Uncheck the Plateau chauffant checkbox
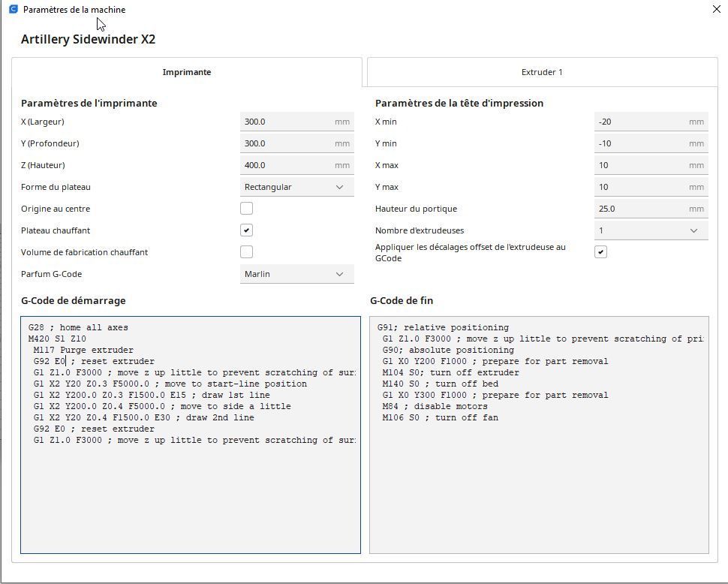The height and width of the screenshot is (584, 728). (x=246, y=230)
